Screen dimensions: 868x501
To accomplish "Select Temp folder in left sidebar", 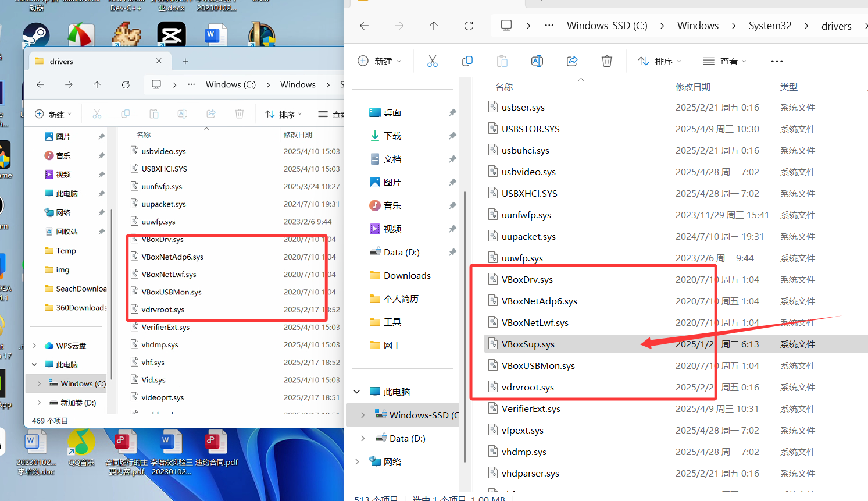I will [60, 251].
